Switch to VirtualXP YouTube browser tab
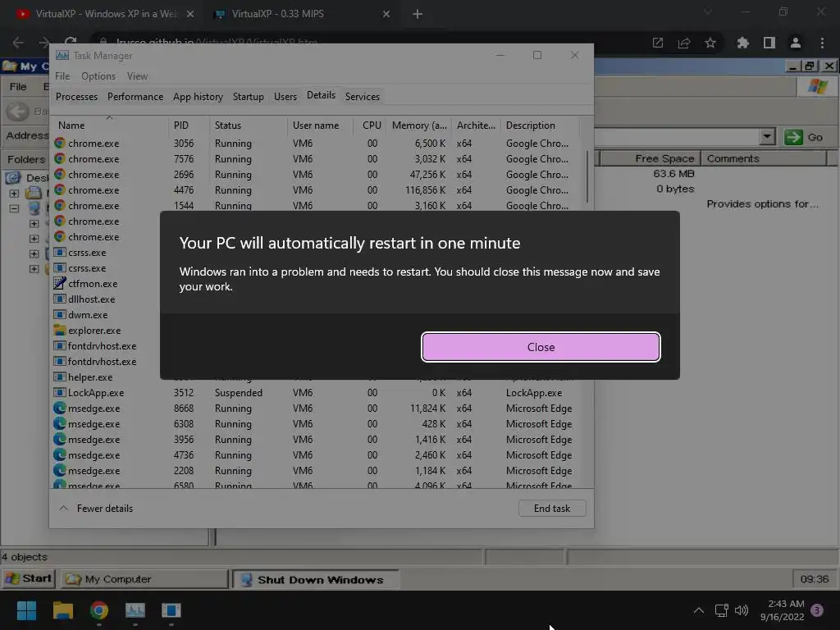 [x=104, y=14]
